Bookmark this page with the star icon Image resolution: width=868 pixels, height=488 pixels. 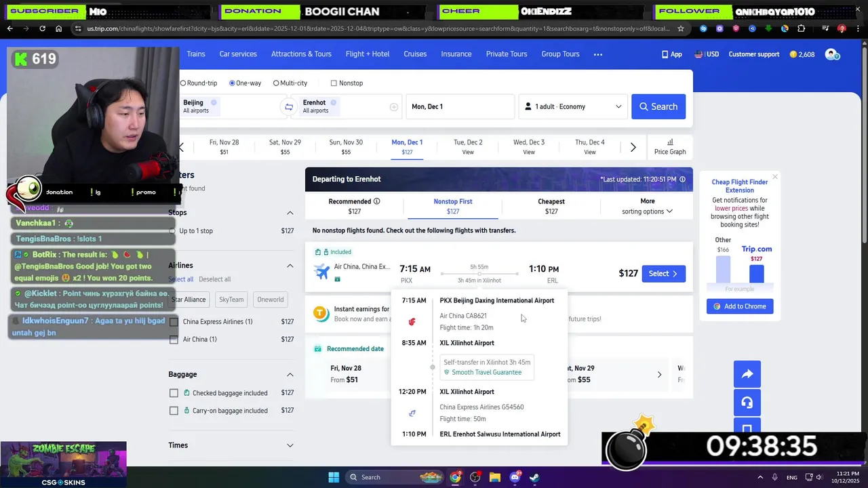click(681, 28)
